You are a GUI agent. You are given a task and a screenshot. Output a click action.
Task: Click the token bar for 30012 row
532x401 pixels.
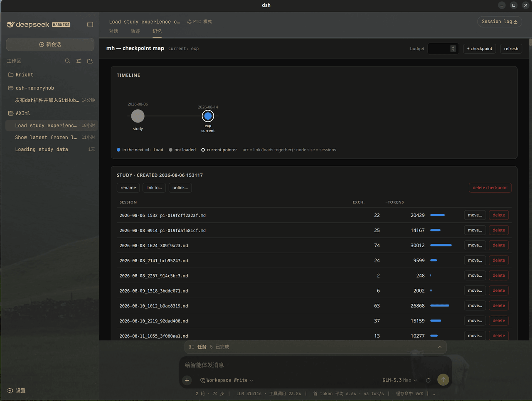pyautogui.click(x=441, y=245)
